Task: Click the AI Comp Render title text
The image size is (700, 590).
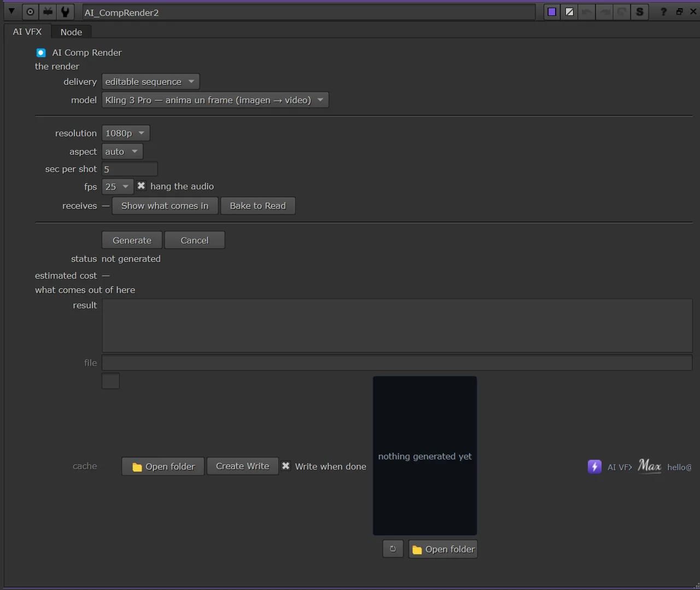Action: 87,53
